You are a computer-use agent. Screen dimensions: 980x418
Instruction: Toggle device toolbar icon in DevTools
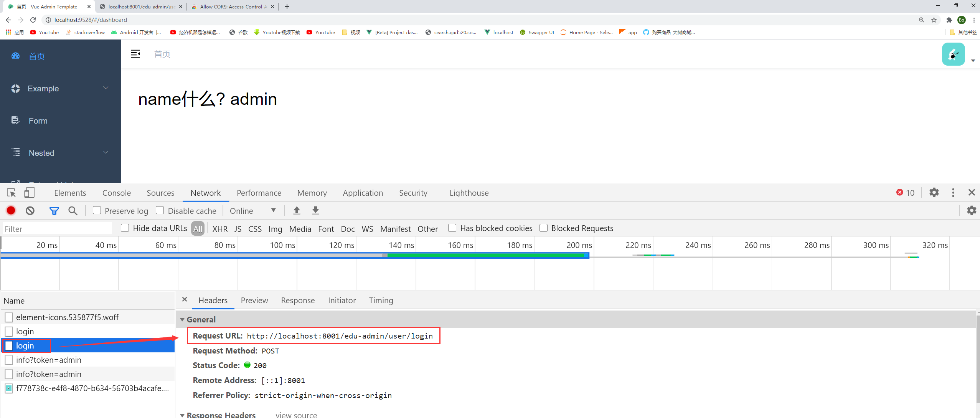click(x=29, y=193)
